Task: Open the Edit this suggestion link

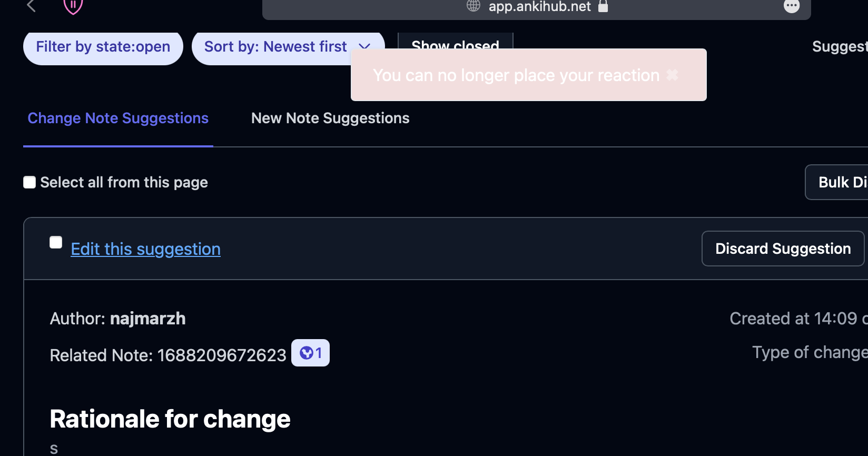Action: click(145, 249)
